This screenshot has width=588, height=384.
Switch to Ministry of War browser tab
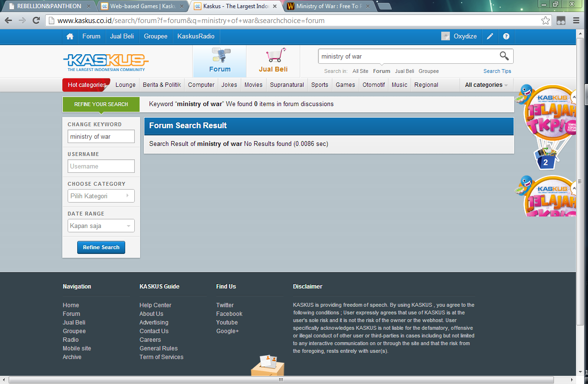coord(329,7)
